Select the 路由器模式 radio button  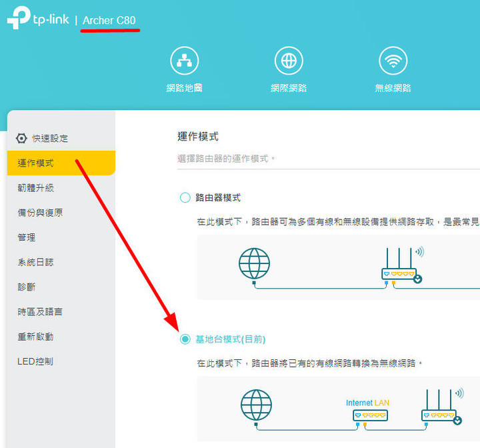point(185,197)
